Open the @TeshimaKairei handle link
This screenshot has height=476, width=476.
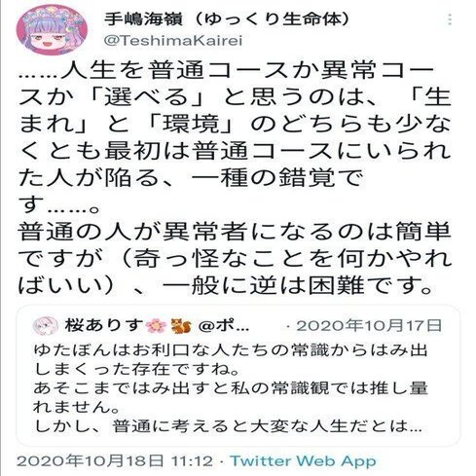pos(173,41)
